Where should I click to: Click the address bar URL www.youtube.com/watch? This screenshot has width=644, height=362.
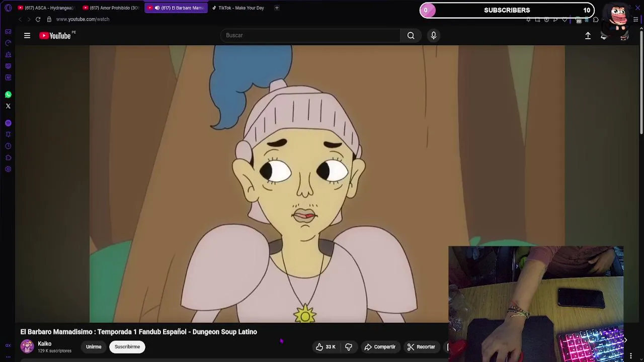coord(83,19)
